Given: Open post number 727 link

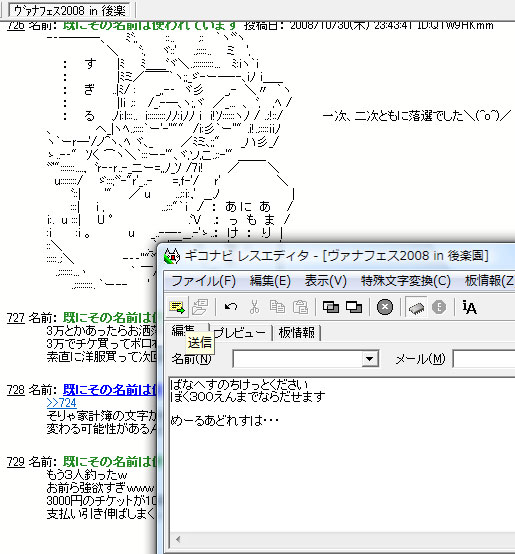Looking at the screenshot, I should (x=16, y=318).
